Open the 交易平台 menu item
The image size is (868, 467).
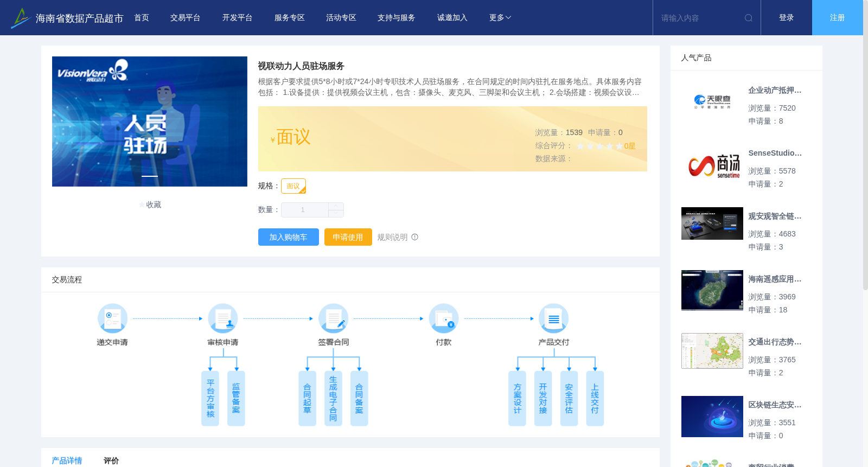(x=186, y=18)
